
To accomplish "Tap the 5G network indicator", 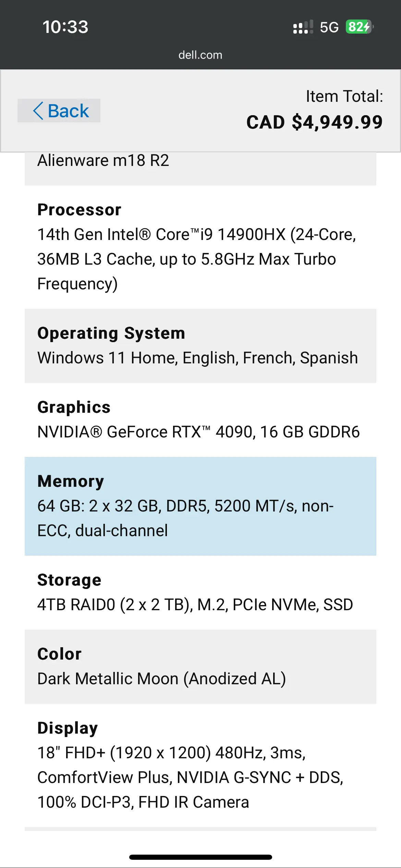I will [329, 27].
